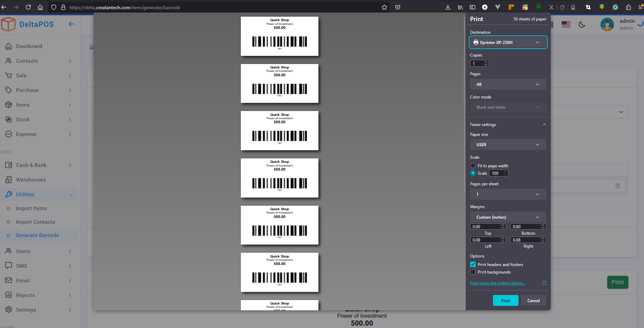Open Import Contacts
The image size is (644, 328).
(x=35, y=222)
